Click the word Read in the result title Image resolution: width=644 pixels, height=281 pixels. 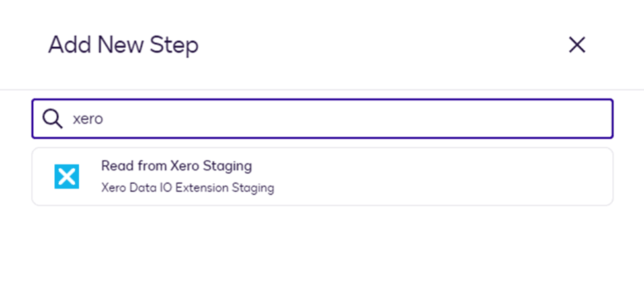coord(114,166)
